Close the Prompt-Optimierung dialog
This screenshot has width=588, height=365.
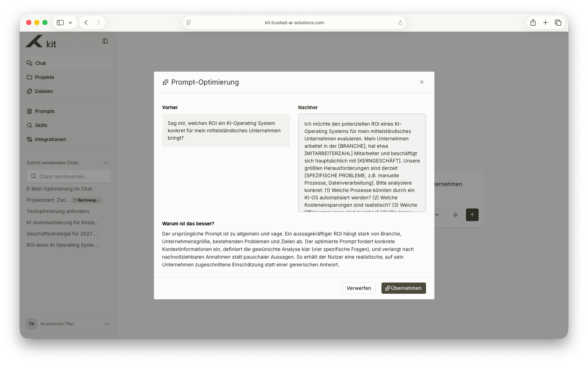point(422,82)
